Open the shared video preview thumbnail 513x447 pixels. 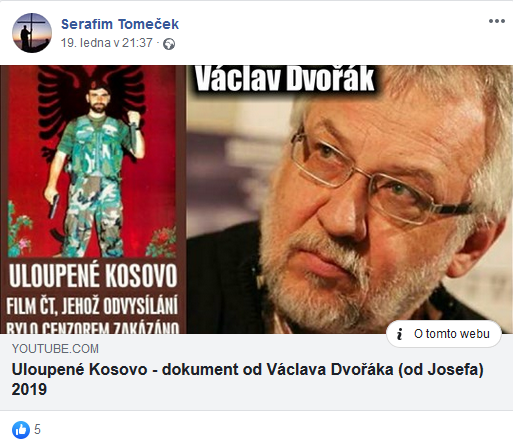pos(256,199)
